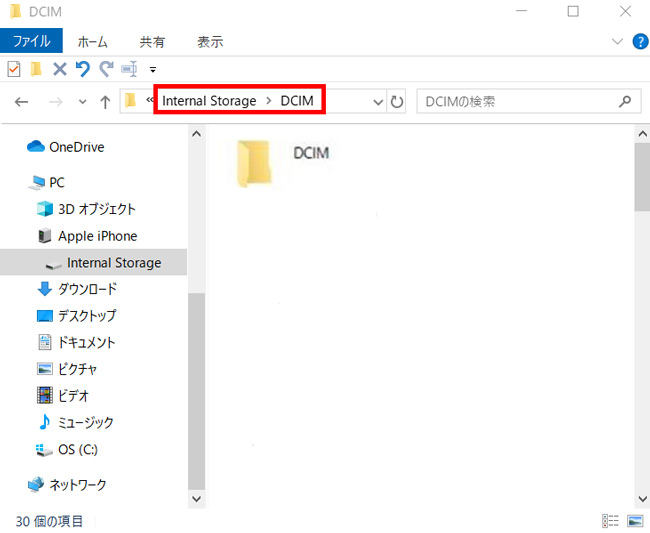Switch to details view in status bar
Screen dimensions: 650x533
610,521
